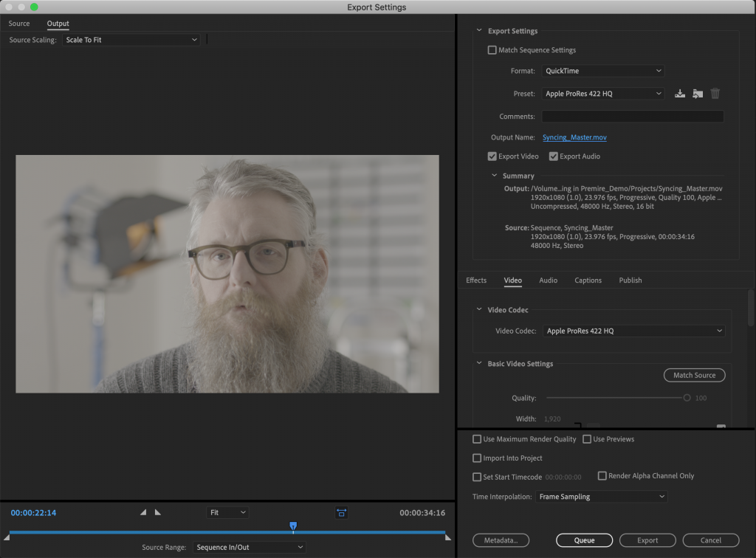The width and height of the screenshot is (756, 558).
Task: Toggle the blue aspect ratio correction icon
Action: (341, 512)
